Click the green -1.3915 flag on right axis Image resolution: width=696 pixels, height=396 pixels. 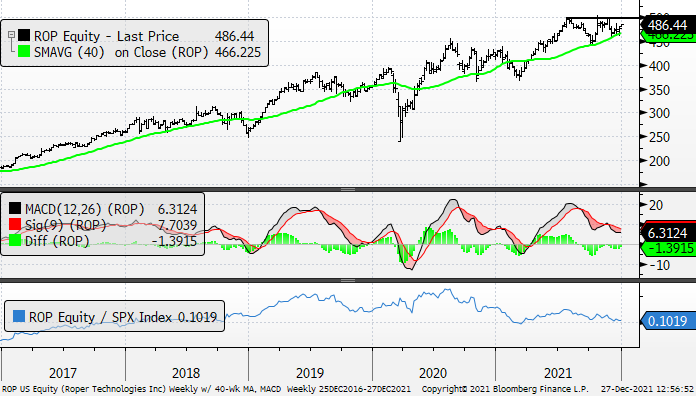coord(668,248)
